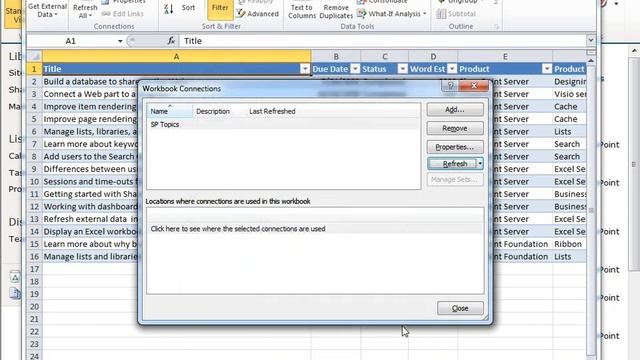Image resolution: width=640 pixels, height=360 pixels.
Task: Click the Insert Function fx icon
Action: 171,40
